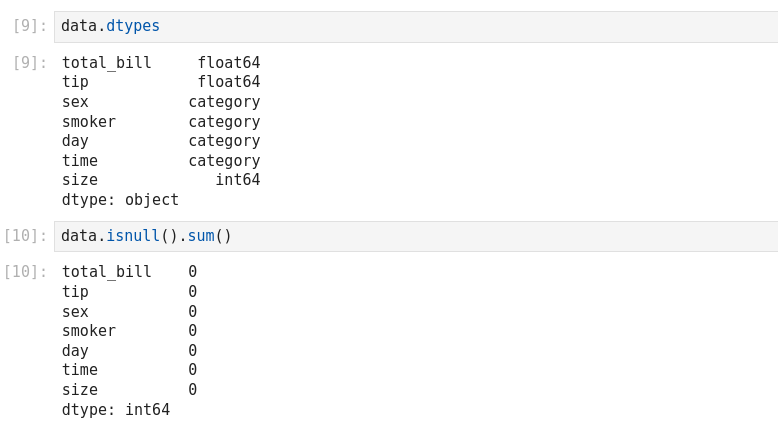Click float64 next to total_bill
778x428 pixels.
point(228,63)
